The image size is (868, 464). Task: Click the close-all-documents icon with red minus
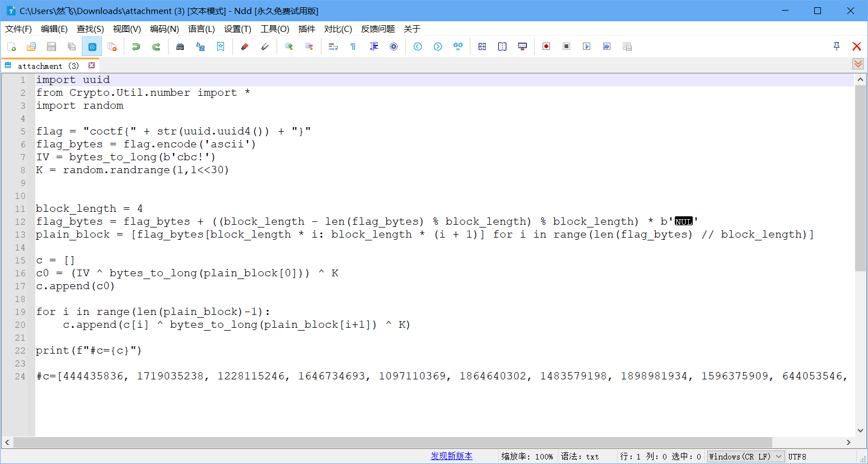point(112,47)
